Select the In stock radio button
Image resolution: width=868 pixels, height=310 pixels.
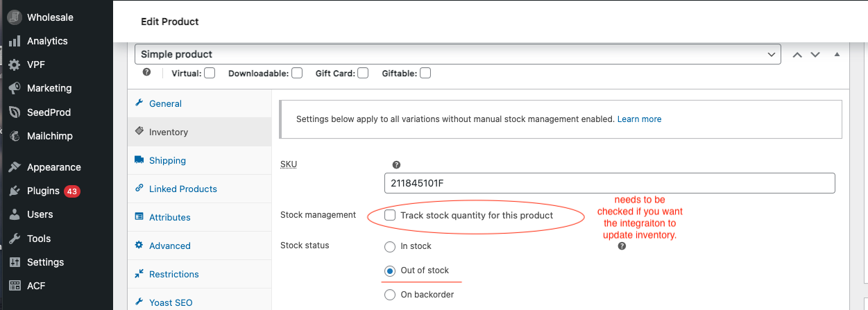390,246
